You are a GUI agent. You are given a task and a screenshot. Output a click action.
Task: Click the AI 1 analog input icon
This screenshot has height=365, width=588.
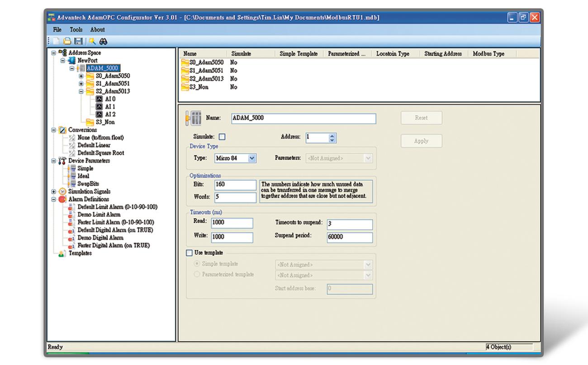100,107
